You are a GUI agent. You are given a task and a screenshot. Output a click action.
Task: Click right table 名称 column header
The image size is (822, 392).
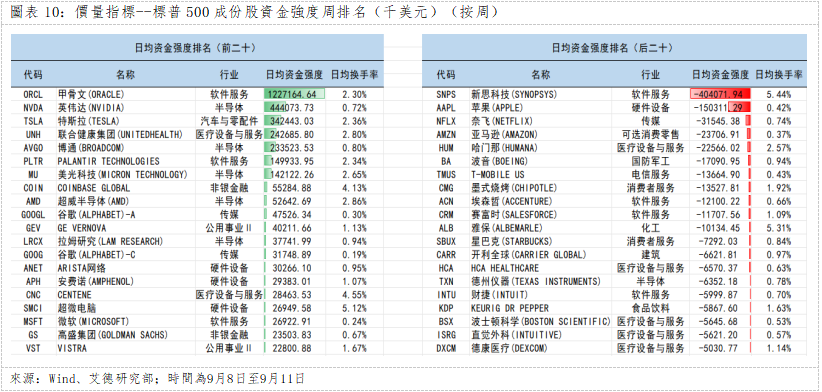pyautogui.click(x=540, y=74)
